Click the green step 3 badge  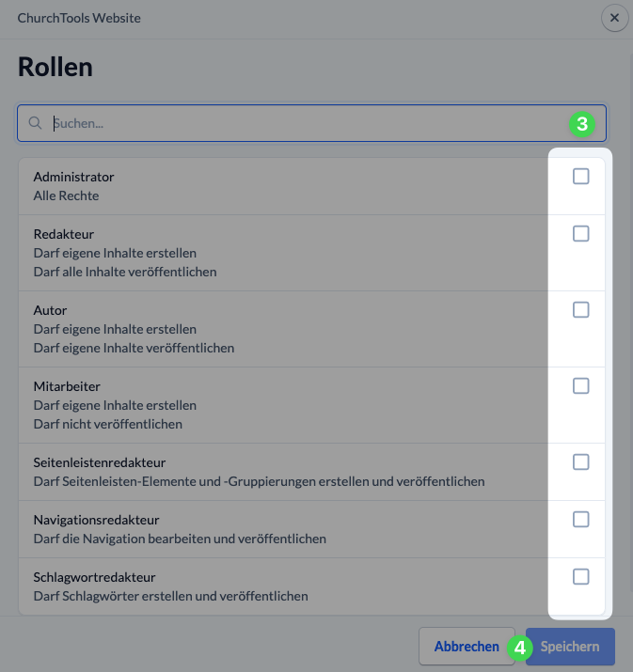[x=582, y=123]
